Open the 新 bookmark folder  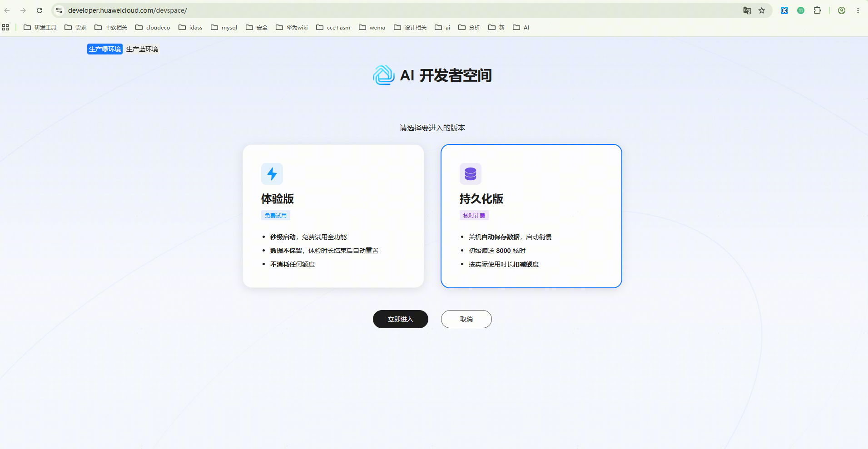click(x=496, y=27)
